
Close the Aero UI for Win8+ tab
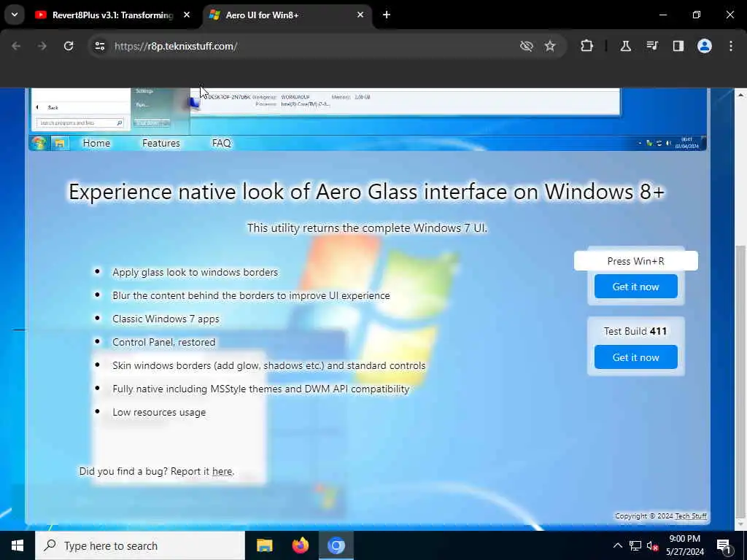360,15
